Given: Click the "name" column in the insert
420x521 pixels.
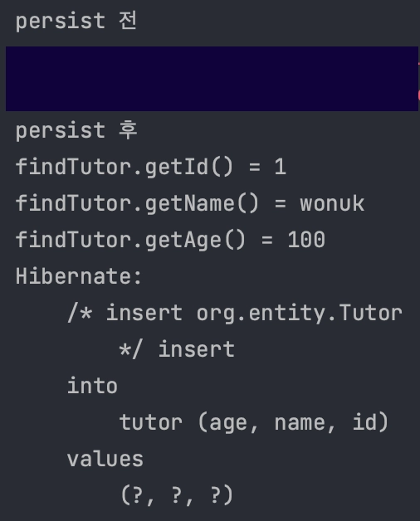Looking at the screenshot, I should pyautogui.click(x=300, y=423).
